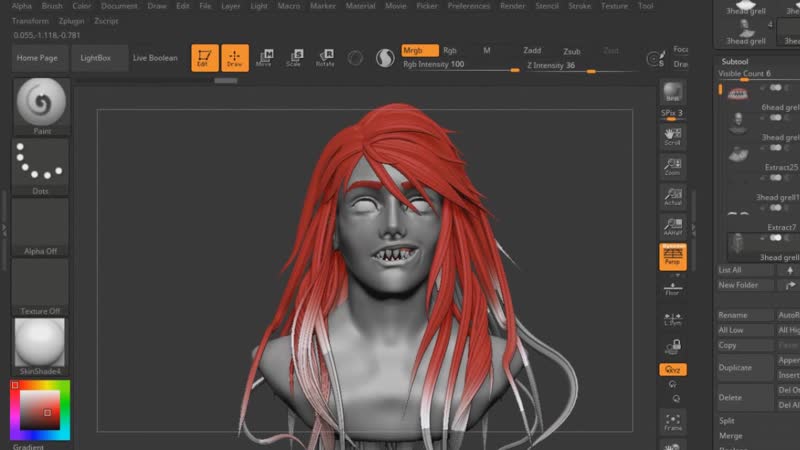The height and width of the screenshot is (450, 800).
Task: Click the List All button
Action: point(745,270)
